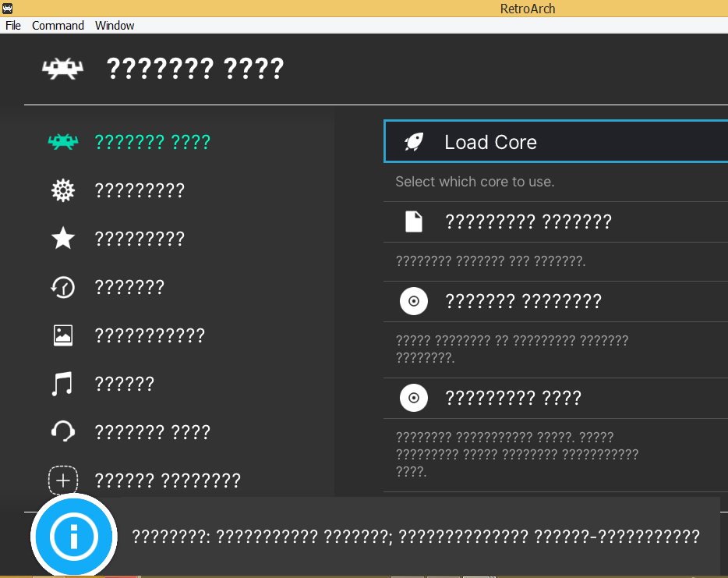Select the sidebar label beside the star
Viewport: 728px width, 578px height.
[140, 239]
